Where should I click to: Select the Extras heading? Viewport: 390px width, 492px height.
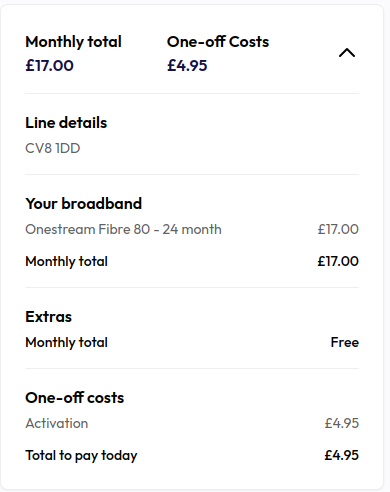(x=49, y=317)
